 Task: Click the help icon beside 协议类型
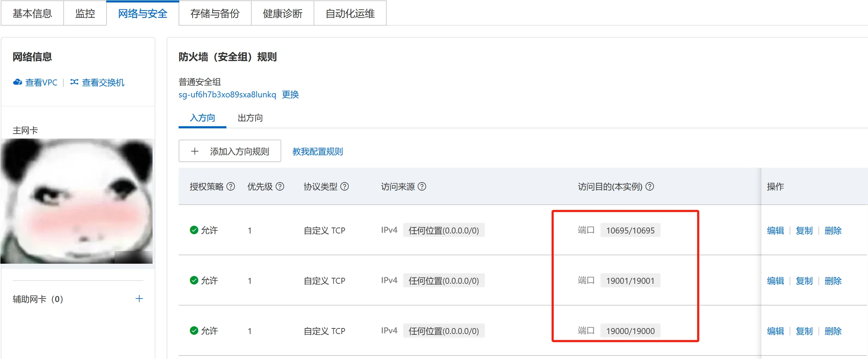tap(345, 186)
